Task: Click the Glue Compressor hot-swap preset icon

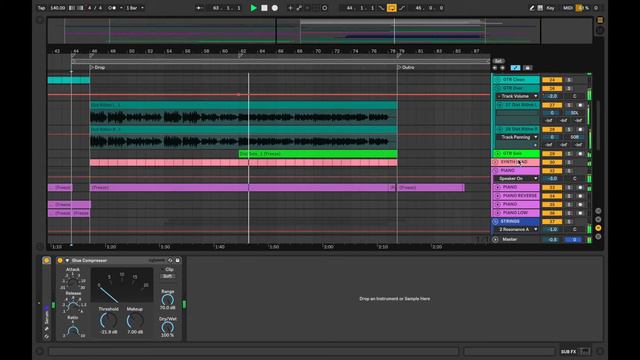Action: tap(171, 260)
